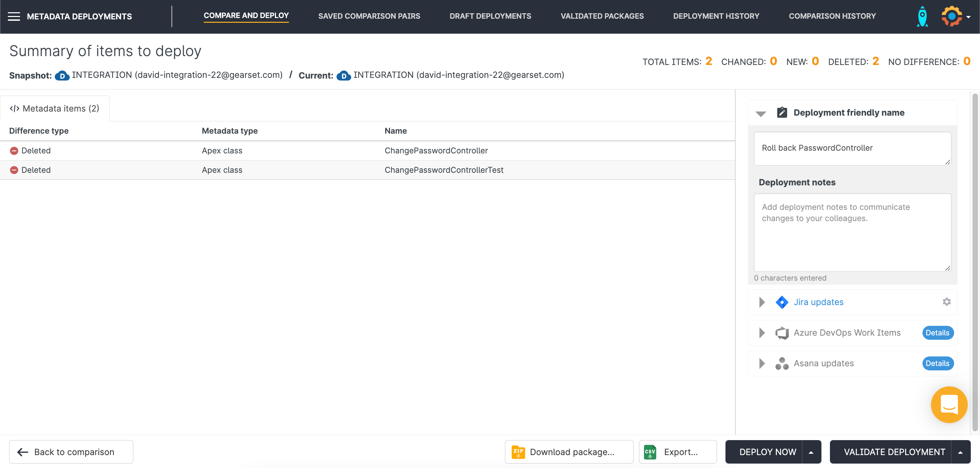980x468 pixels.
Task: Switch to Deployment History tab
Action: [716, 16]
